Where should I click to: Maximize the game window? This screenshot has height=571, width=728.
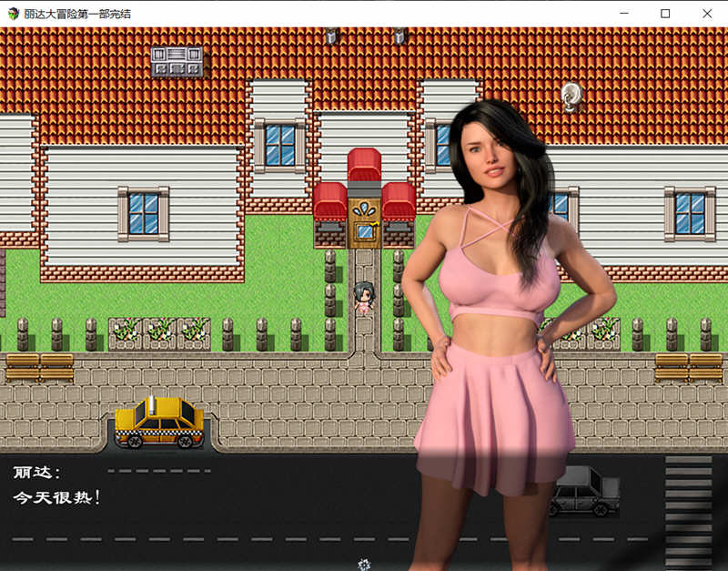(x=665, y=14)
